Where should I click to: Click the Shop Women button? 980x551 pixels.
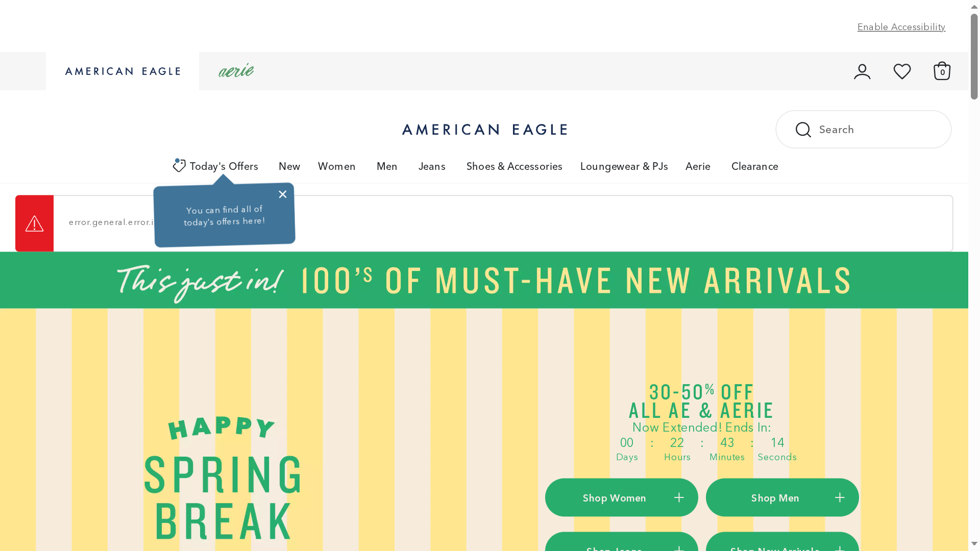pyautogui.click(x=622, y=497)
